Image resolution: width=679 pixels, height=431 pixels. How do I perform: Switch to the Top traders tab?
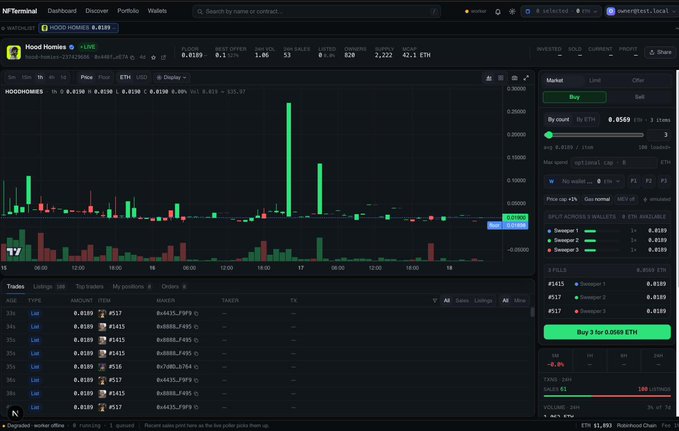coord(89,287)
